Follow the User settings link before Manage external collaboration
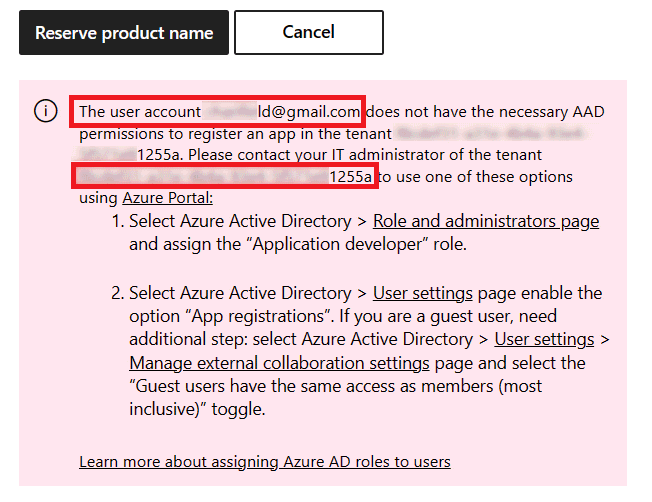652x502 pixels. point(544,339)
